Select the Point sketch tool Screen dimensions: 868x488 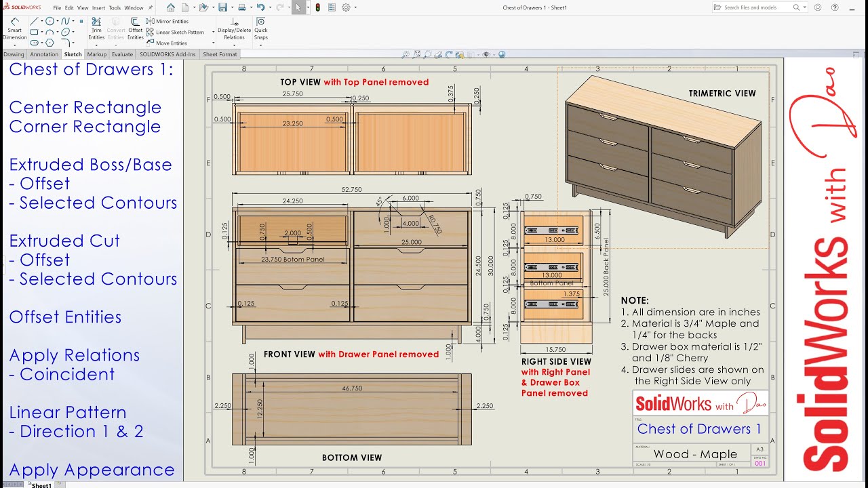tap(81, 21)
